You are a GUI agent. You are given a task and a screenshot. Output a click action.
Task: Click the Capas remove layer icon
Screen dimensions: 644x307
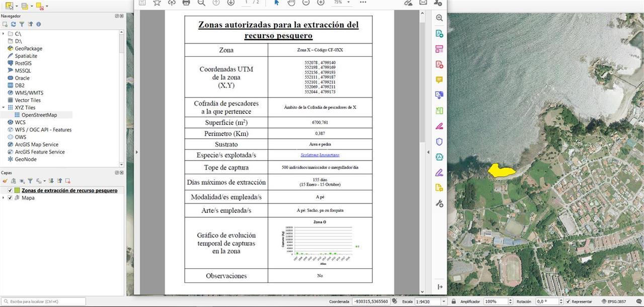67,181
